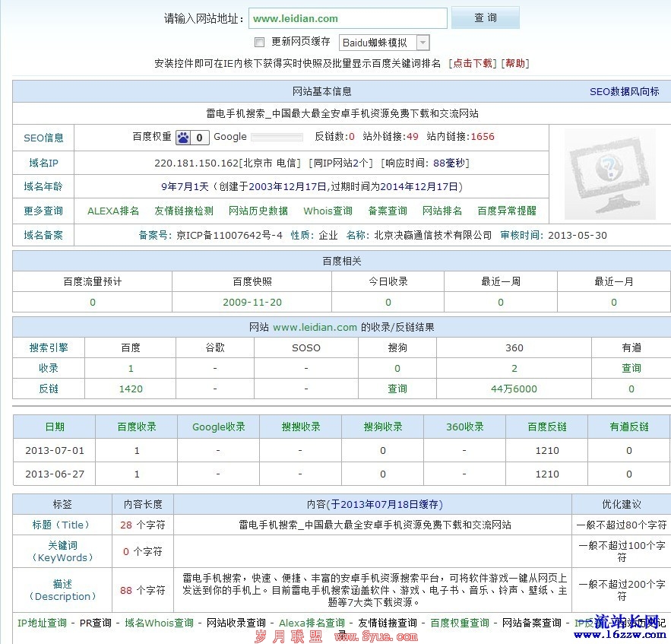Click the 描述（Description） label
The image size is (671, 644).
[x=62, y=590]
